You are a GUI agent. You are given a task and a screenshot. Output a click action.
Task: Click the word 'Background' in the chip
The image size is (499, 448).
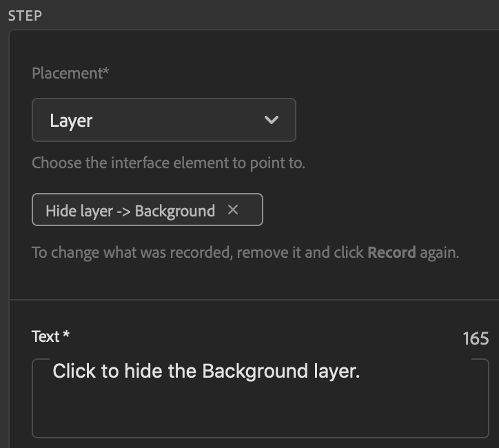coord(175,210)
